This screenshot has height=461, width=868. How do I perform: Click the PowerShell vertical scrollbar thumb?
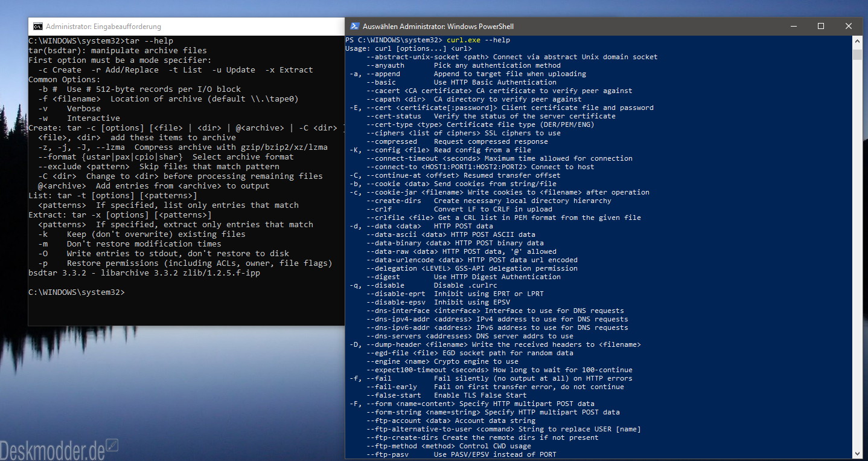tap(857, 54)
